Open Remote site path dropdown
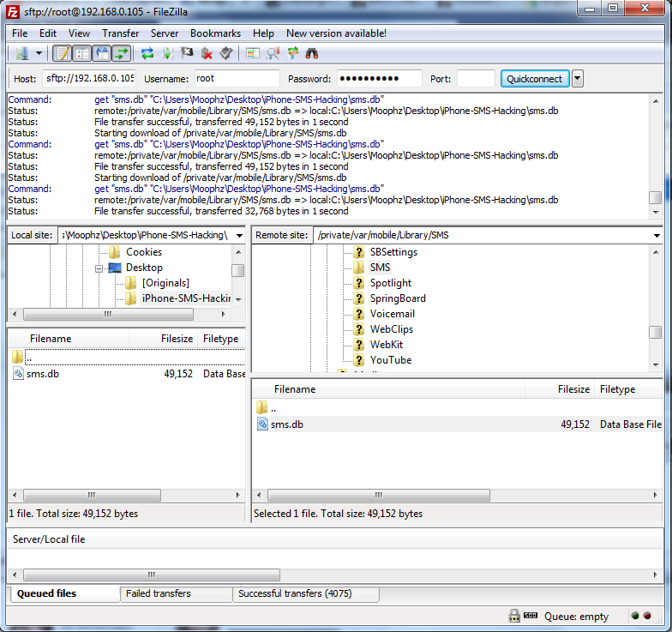 pyautogui.click(x=657, y=235)
